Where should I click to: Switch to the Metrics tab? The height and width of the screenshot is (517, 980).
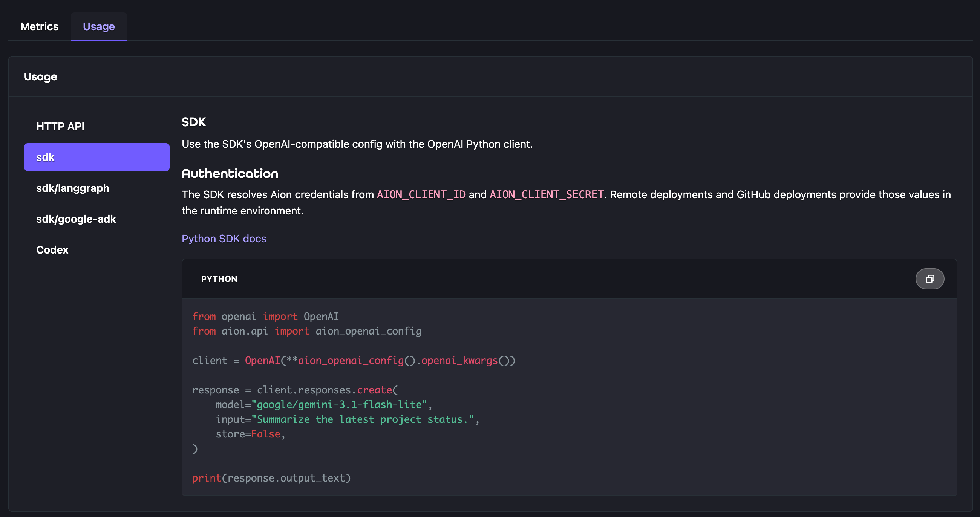40,26
